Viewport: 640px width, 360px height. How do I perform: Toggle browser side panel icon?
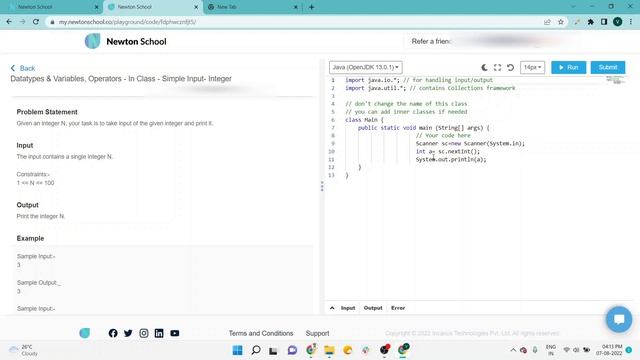point(604,22)
